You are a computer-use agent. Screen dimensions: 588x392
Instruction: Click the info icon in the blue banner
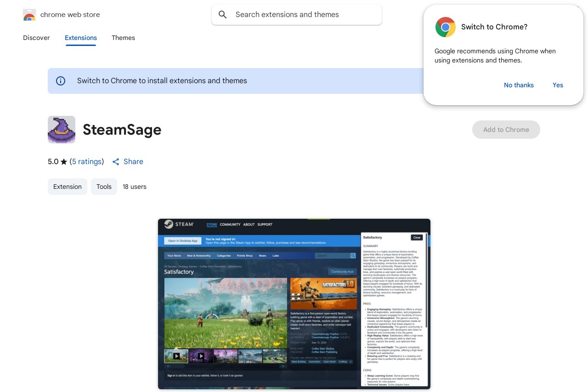pos(61,81)
